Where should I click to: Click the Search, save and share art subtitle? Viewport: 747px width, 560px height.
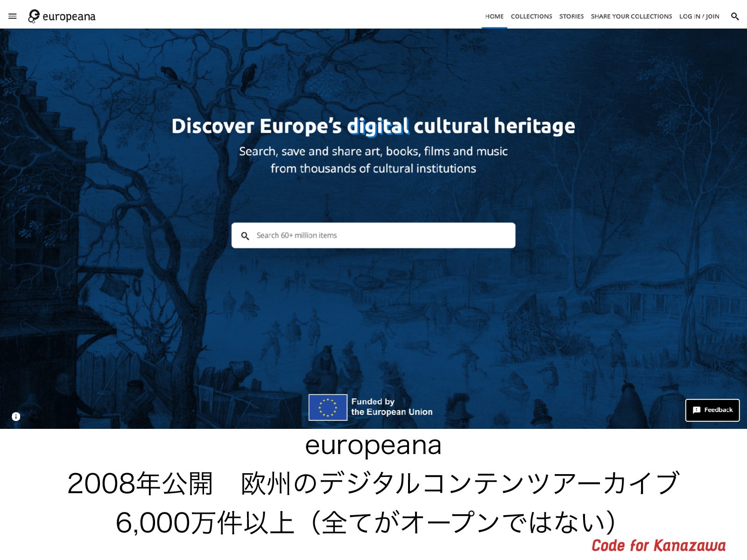coord(373,152)
